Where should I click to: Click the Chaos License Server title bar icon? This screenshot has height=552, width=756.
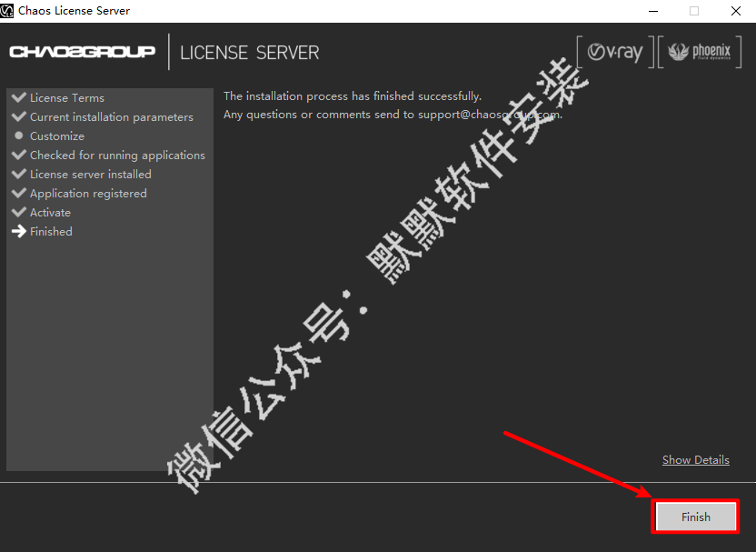point(8,11)
